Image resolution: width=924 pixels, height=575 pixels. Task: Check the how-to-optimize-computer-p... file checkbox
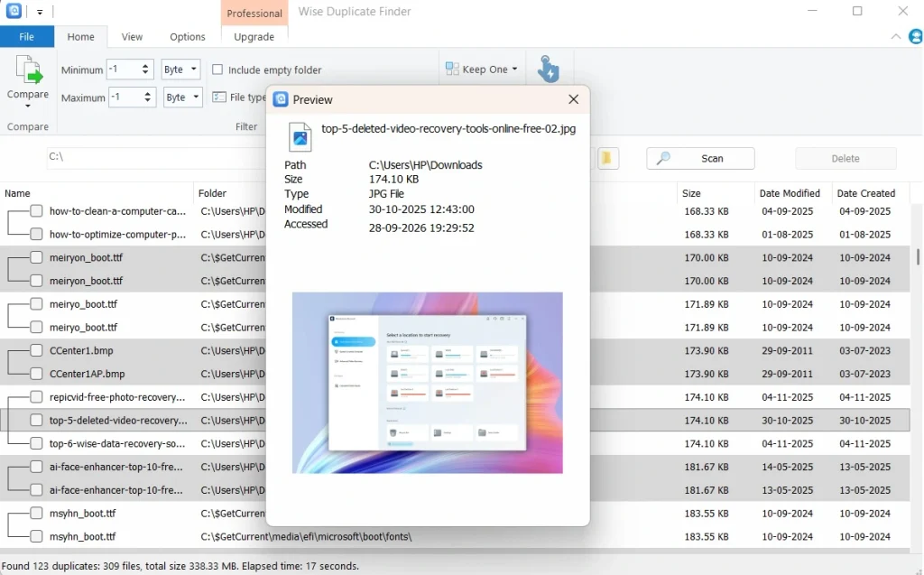[36, 234]
